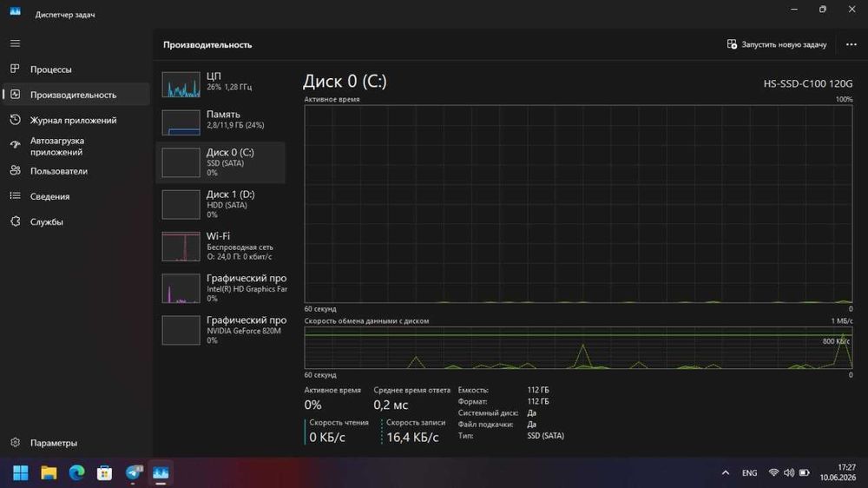Open the App history clock icon
The width and height of the screenshot is (868, 488).
coord(15,120)
